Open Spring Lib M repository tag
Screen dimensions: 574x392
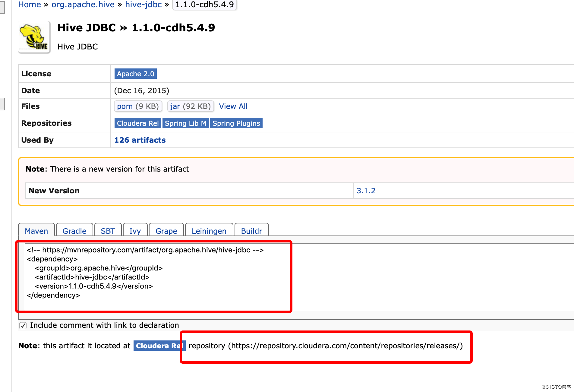pyautogui.click(x=185, y=123)
